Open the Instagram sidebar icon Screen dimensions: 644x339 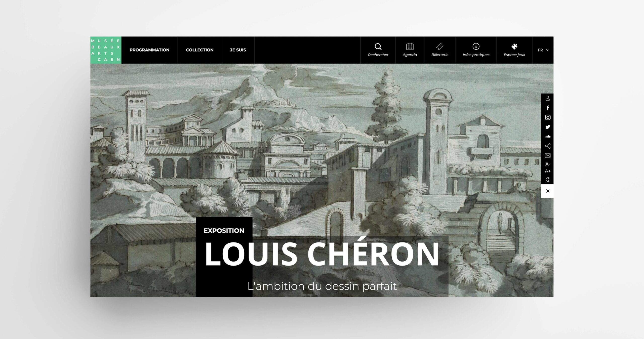pyautogui.click(x=548, y=117)
